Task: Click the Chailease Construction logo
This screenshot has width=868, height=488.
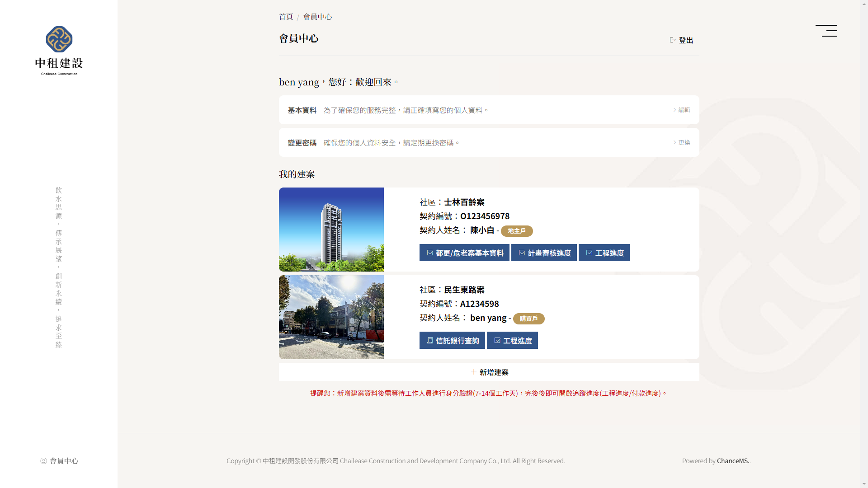Action: 58,50
